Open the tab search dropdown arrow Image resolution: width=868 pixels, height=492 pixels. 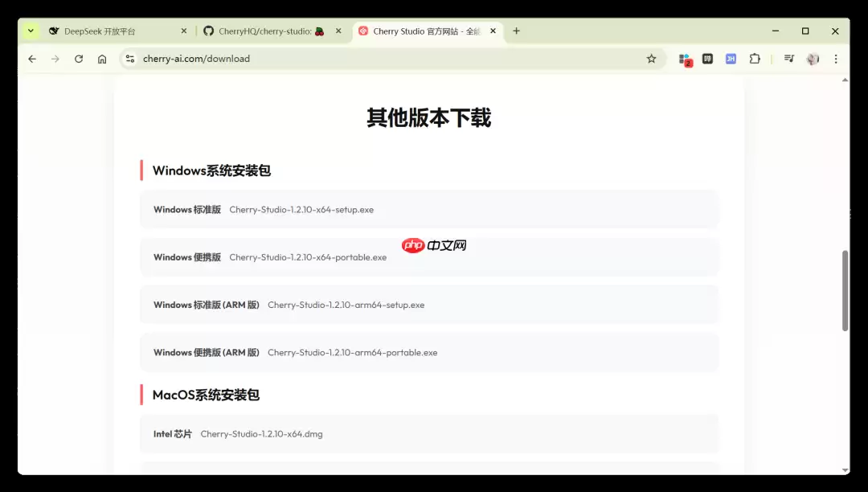30,31
